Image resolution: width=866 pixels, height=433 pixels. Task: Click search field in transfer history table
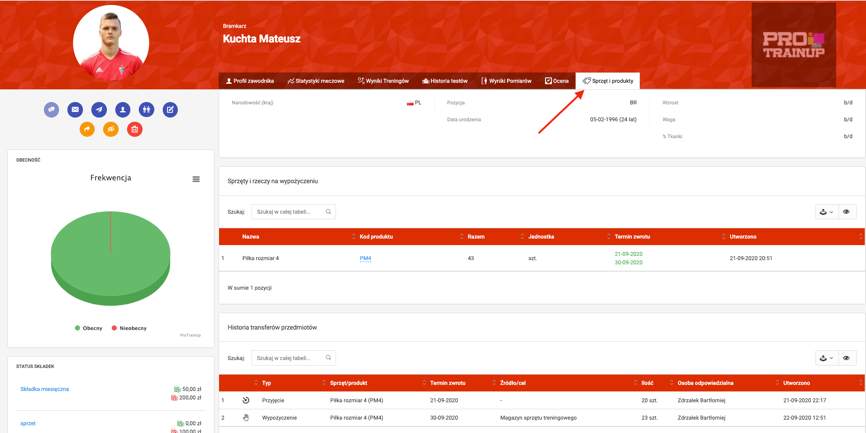[x=289, y=358]
